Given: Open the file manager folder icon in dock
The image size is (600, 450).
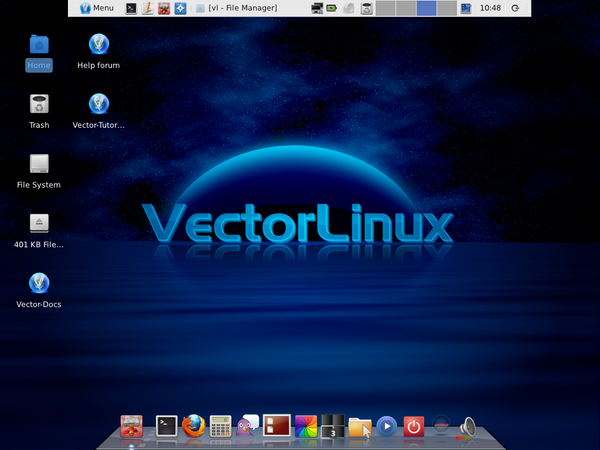Looking at the screenshot, I should click(359, 427).
